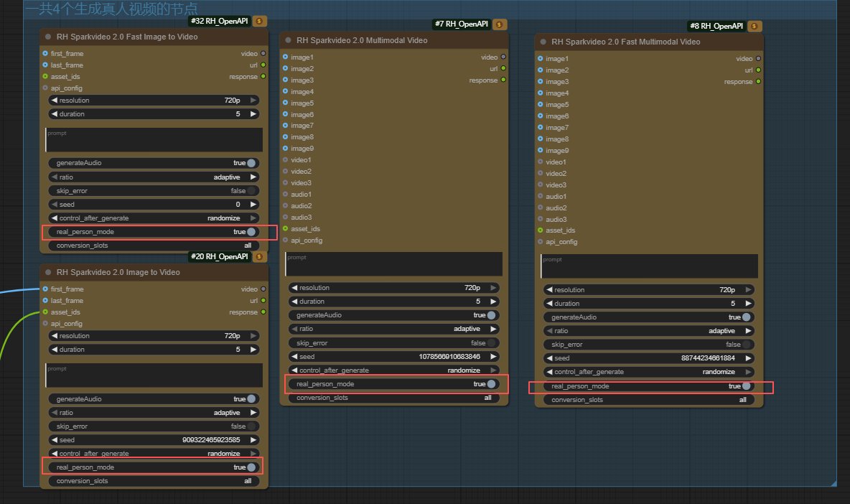Click first_frame input port on node #20
This screenshot has height=504, width=850.
click(x=45, y=289)
